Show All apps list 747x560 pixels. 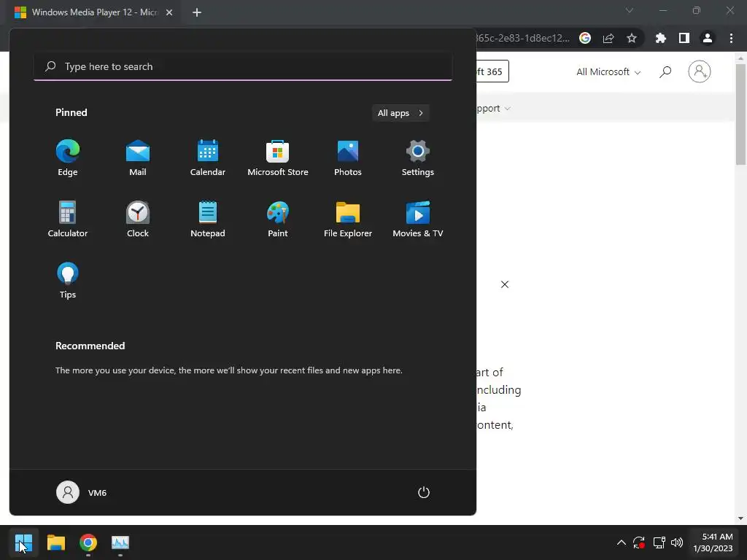click(400, 113)
